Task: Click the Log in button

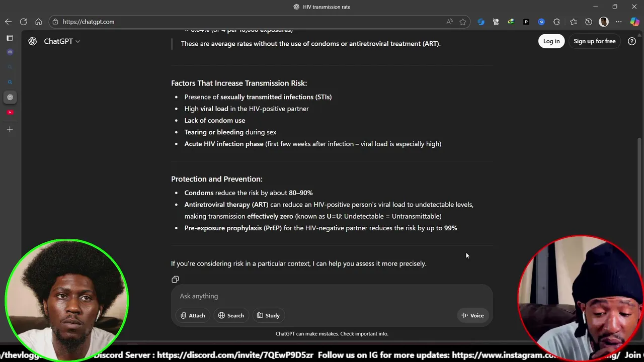Action: (x=551, y=41)
